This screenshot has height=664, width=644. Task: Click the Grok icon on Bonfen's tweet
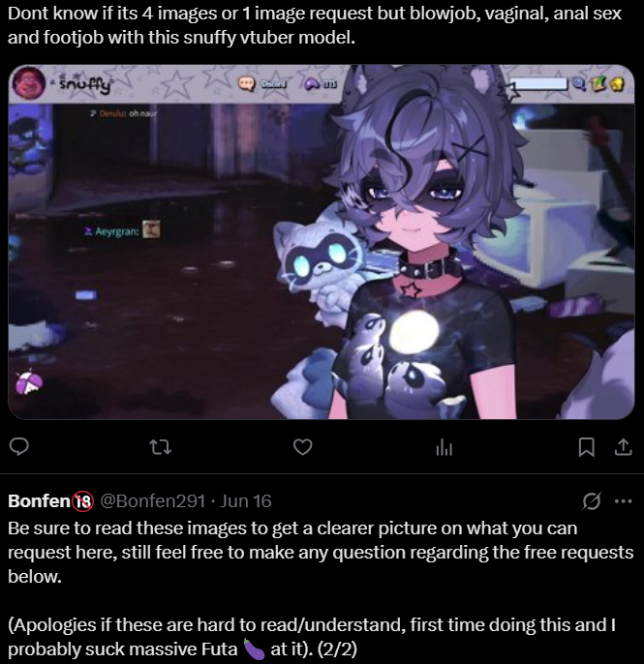[591, 501]
